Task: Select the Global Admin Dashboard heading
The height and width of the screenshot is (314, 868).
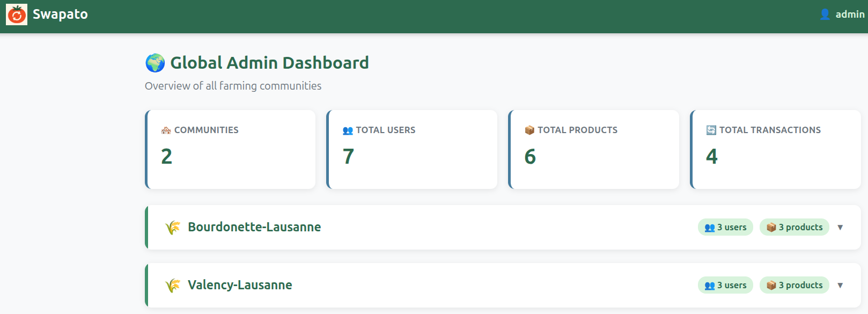Action: coord(269,63)
